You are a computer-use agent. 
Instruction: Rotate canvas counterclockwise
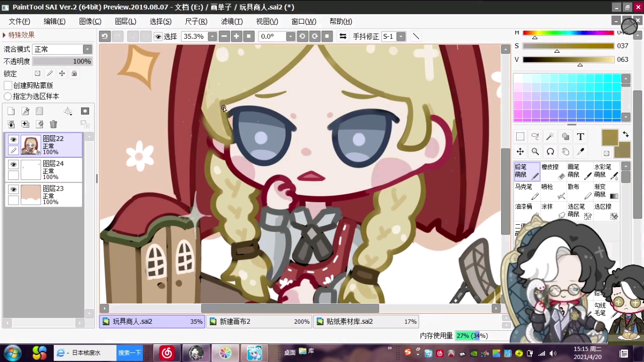point(302,36)
